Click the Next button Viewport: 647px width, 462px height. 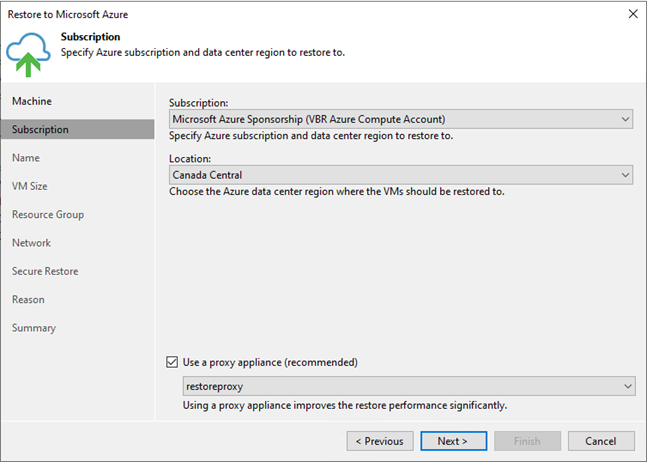point(453,441)
